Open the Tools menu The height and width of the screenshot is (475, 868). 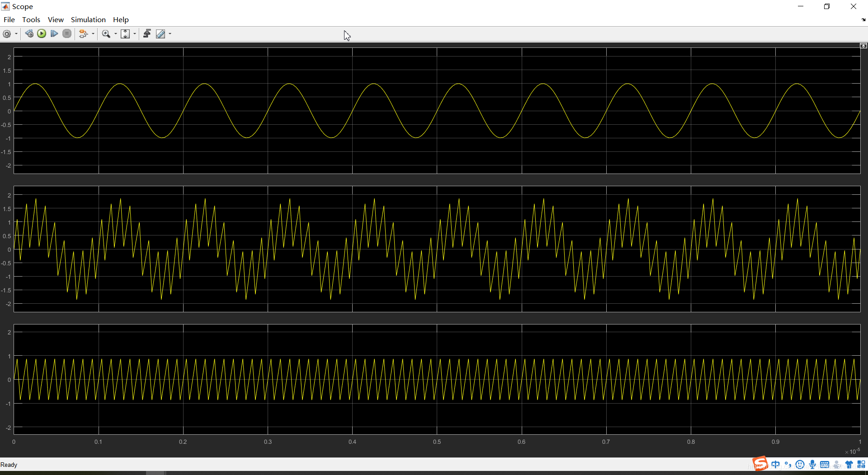(x=31, y=19)
